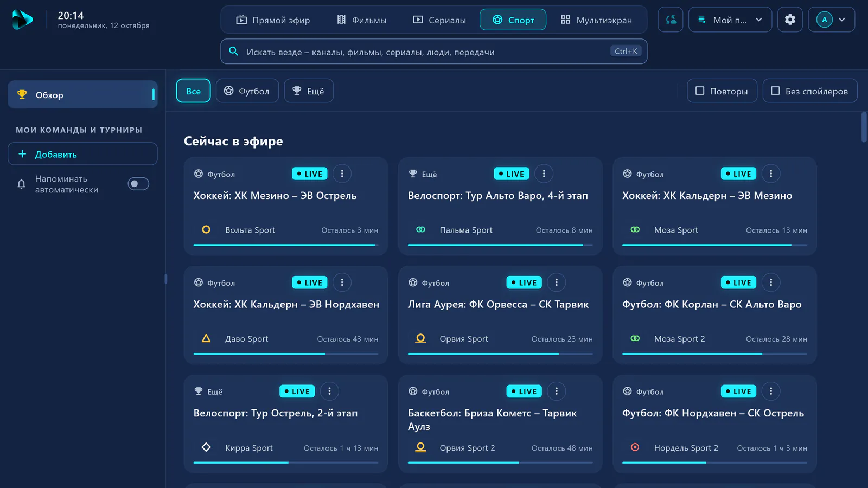Screen dimensions: 868x488
Task: Click the app logo in top-left corner
Action: pos(22,20)
